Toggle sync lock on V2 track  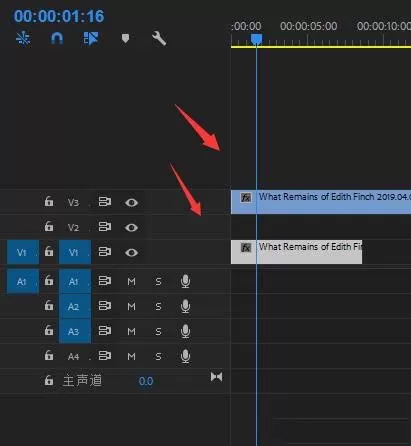pyautogui.click(x=105, y=227)
